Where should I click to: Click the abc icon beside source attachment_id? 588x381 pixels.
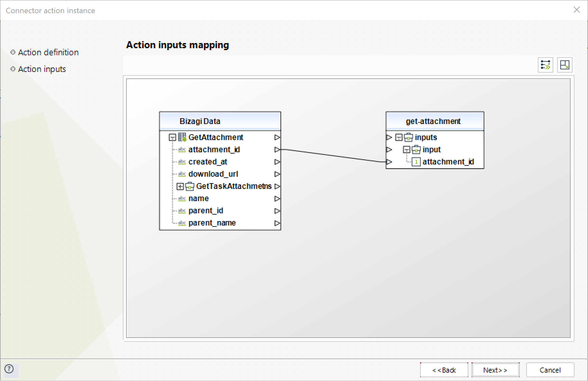[x=182, y=149]
